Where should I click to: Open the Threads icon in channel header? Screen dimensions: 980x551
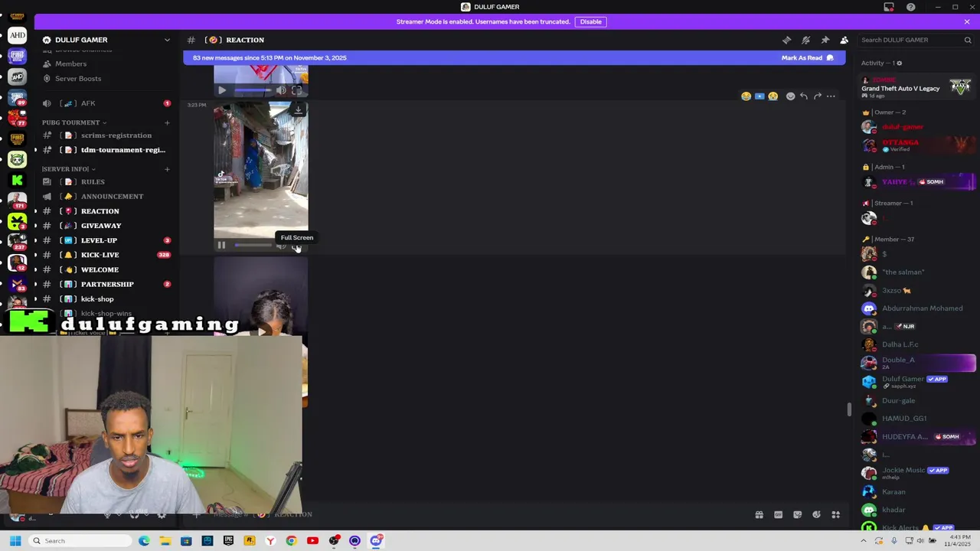pos(786,40)
